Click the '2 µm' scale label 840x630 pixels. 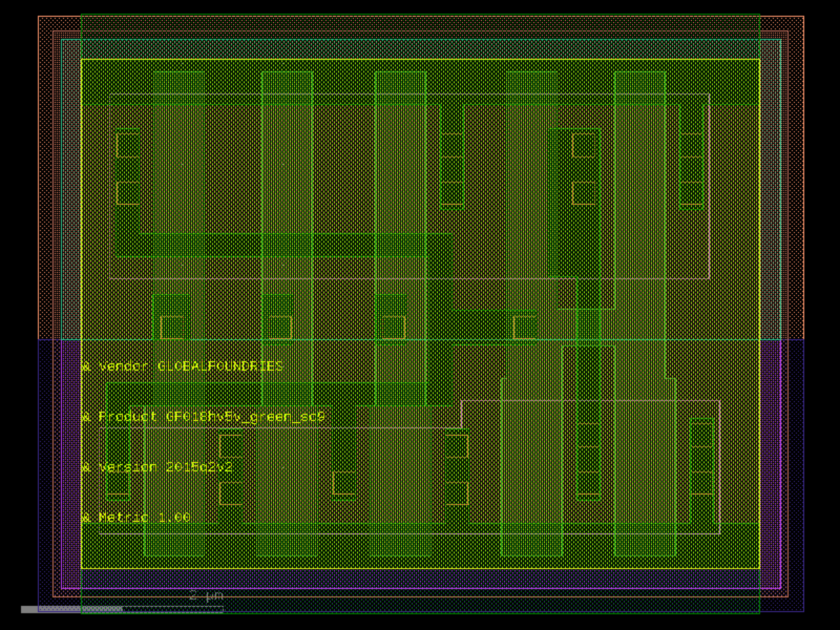[x=206, y=595]
